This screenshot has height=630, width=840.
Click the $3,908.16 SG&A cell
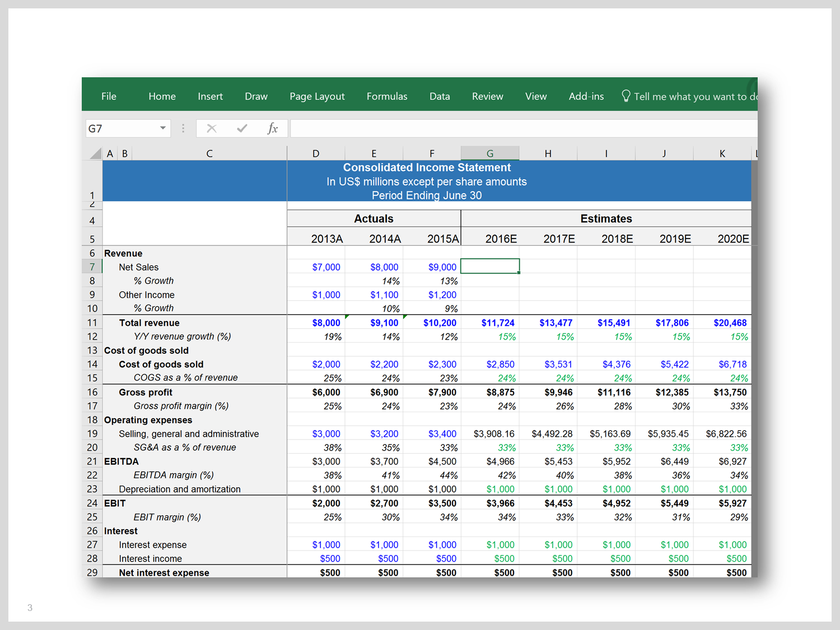(490, 433)
